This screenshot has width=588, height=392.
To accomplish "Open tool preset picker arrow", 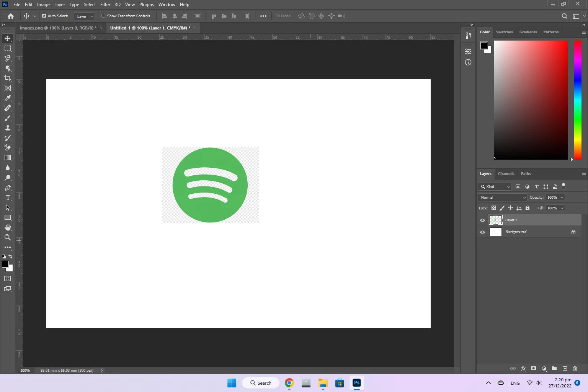I will [x=34, y=16].
